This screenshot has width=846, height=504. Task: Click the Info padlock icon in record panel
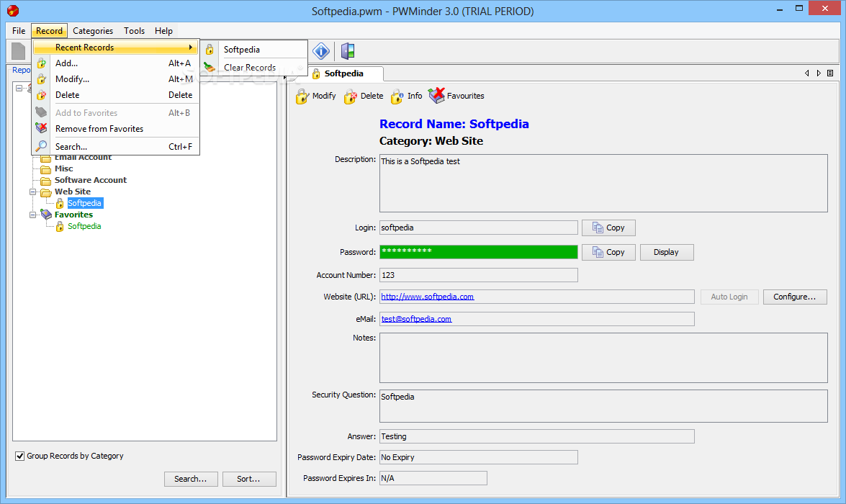click(x=397, y=96)
